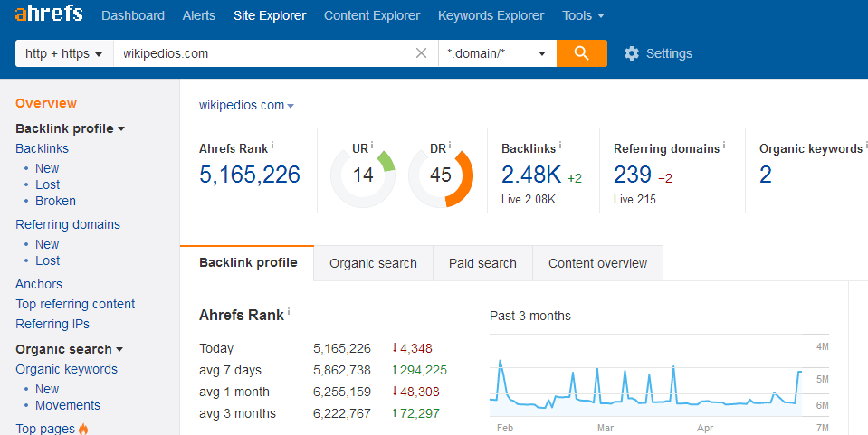Switch to the Paid search tab
Screen dimensions: 868x435
482,263
